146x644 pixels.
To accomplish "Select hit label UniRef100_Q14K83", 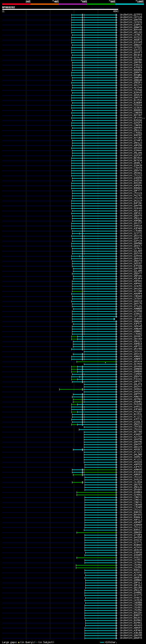I will click(131, 319).
